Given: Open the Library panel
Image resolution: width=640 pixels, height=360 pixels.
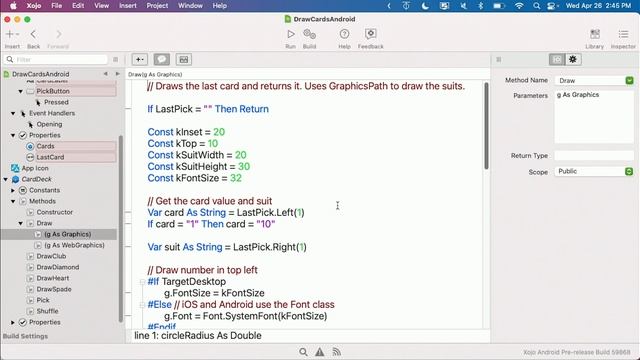Looking at the screenshot, I should coord(595,34).
